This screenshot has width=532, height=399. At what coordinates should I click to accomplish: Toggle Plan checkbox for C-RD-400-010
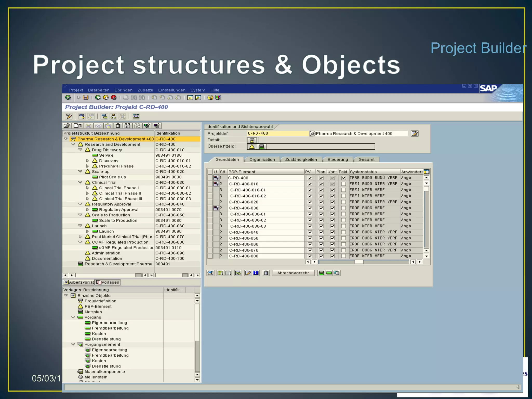[321, 184]
